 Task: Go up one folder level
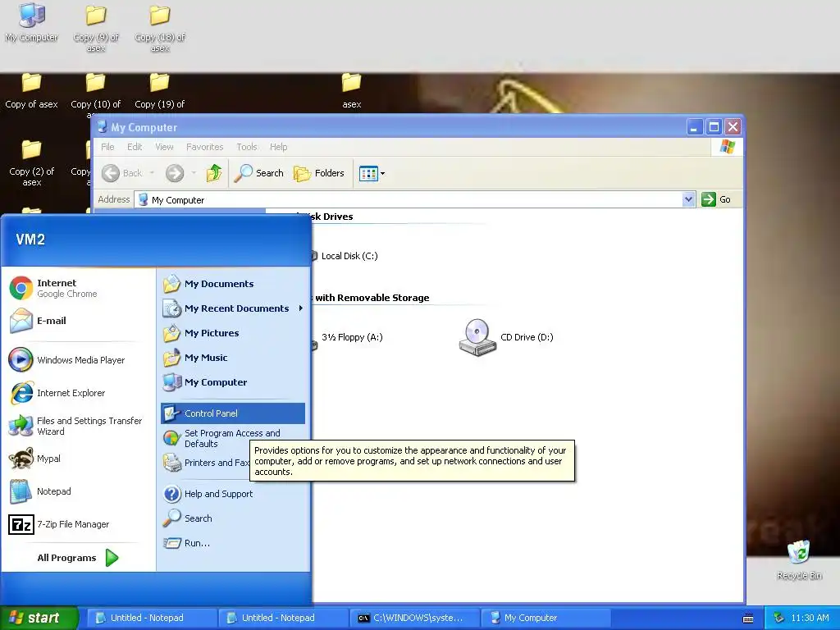click(214, 173)
